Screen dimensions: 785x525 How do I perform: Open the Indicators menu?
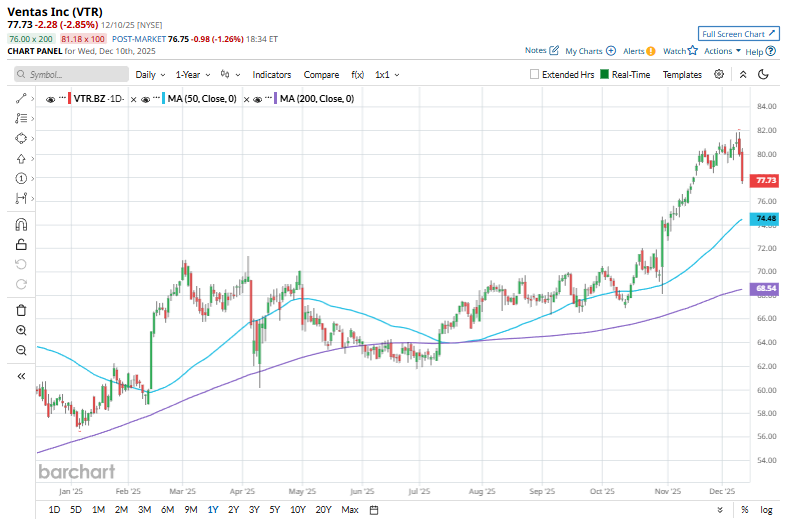point(271,75)
